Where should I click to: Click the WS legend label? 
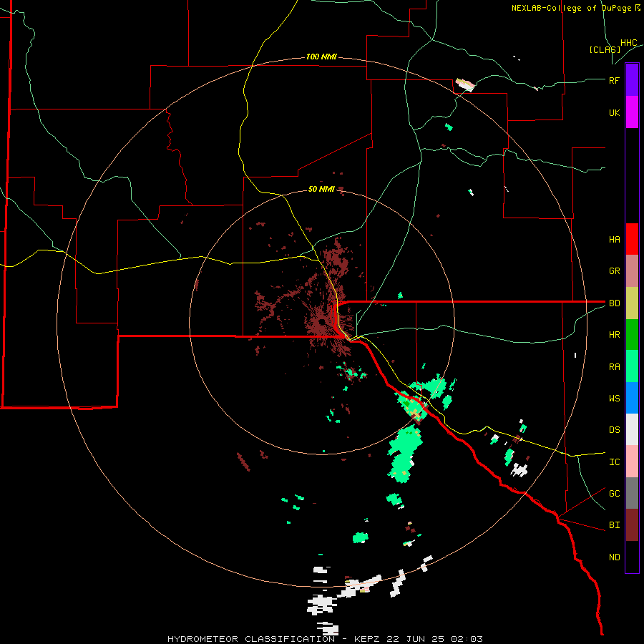coord(615,399)
